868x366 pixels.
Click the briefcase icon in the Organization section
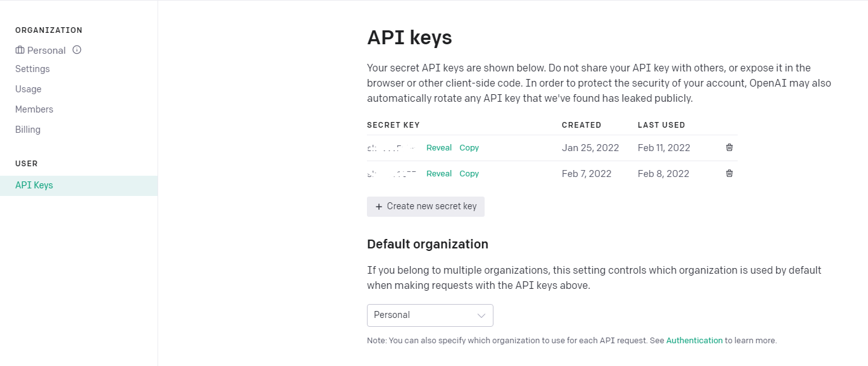pos(20,50)
